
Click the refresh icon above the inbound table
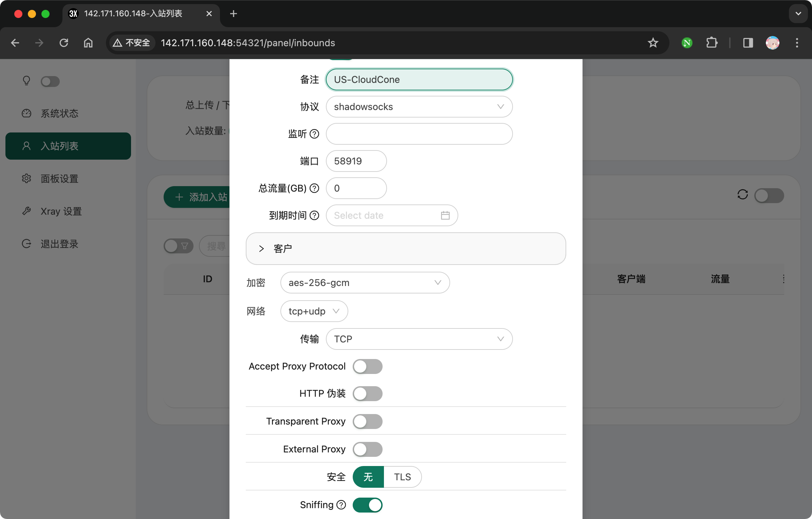(x=742, y=195)
